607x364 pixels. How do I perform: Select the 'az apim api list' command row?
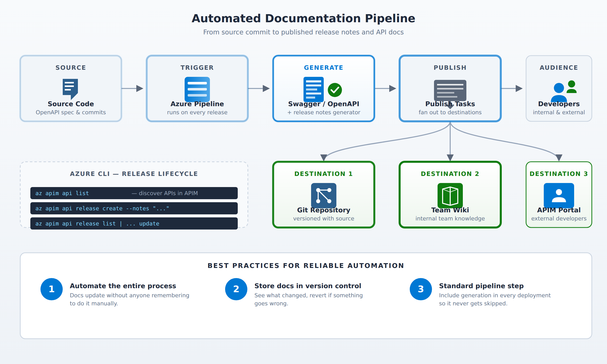click(x=134, y=193)
